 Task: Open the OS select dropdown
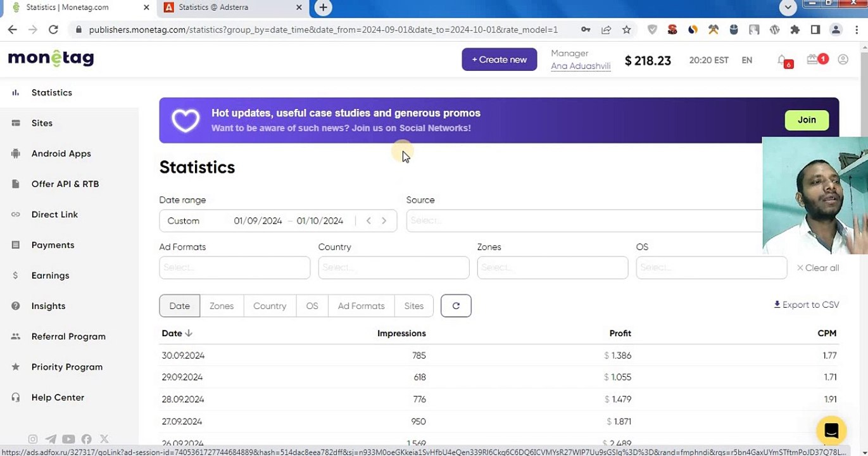(x=712, y=268)
